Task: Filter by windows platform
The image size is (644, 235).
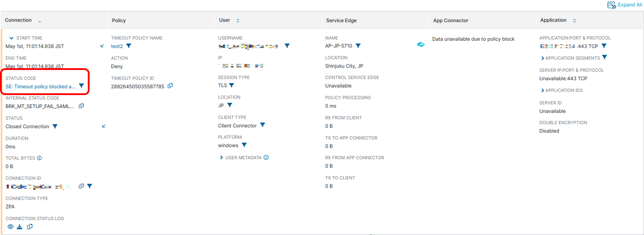Action: click(x=244, y=145)
